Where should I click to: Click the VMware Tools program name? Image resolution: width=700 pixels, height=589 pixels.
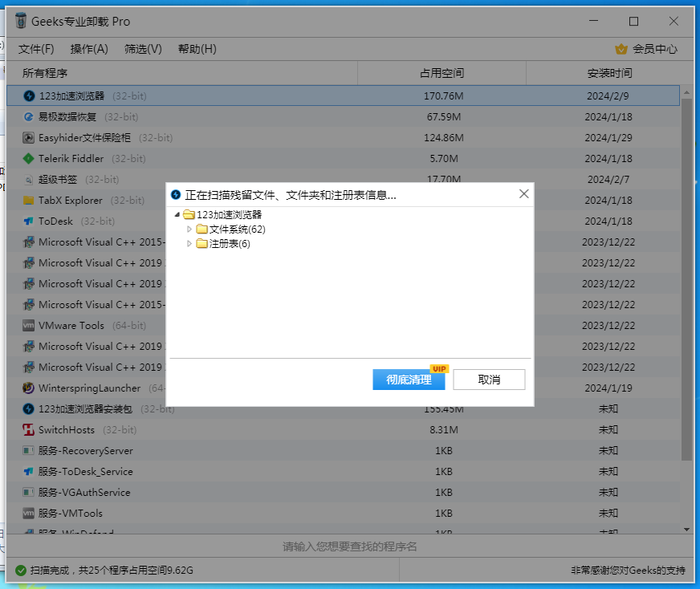coord(71,326)
